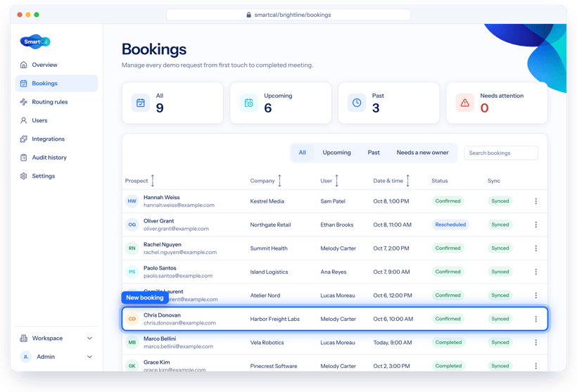Open row menu for Atelier Nord booking
This screenshot has height=392, width=577.
[535, 295]
